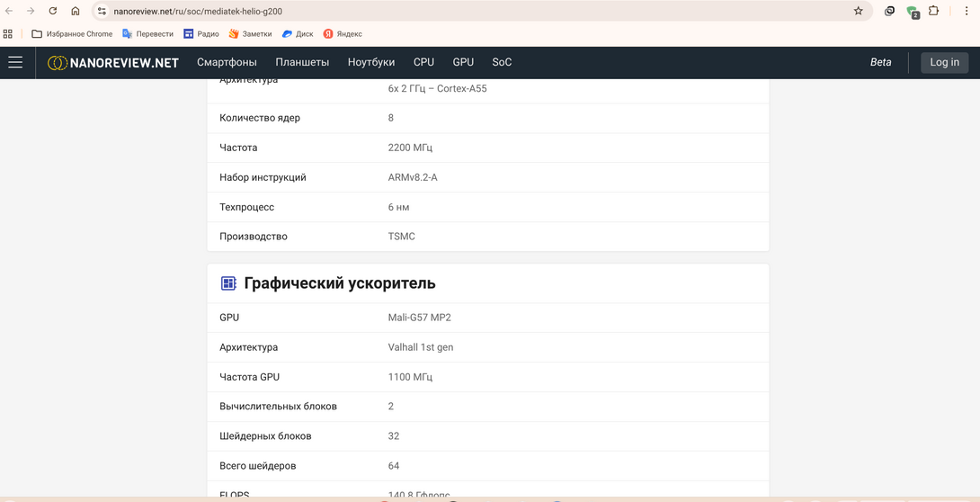
Task: Click the value TSMC
Action: (401, 237)
